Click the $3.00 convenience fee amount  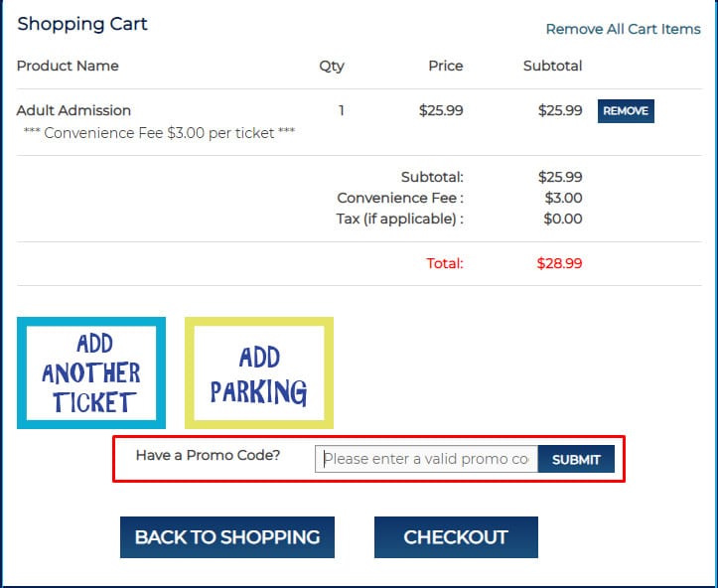tap(563, 198)
